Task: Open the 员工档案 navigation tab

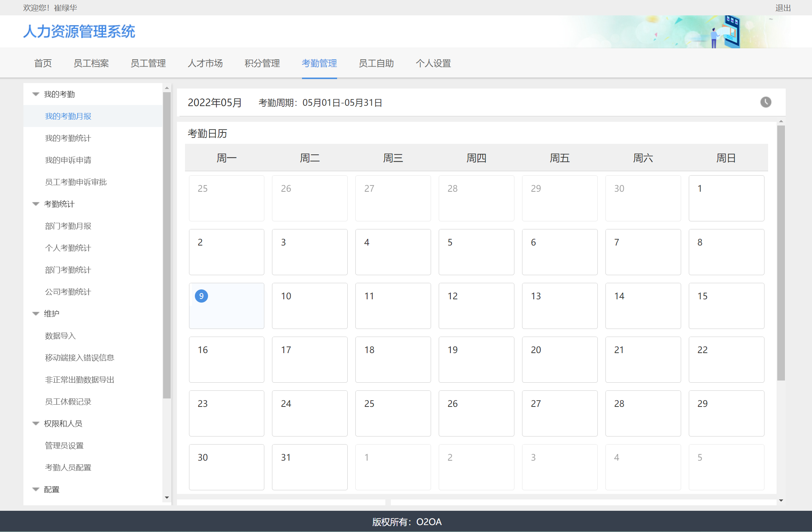Action: 91,63
